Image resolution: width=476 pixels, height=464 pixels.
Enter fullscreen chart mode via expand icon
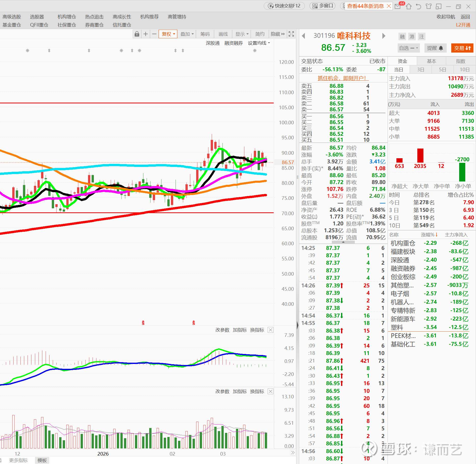[x=291, y=34]
